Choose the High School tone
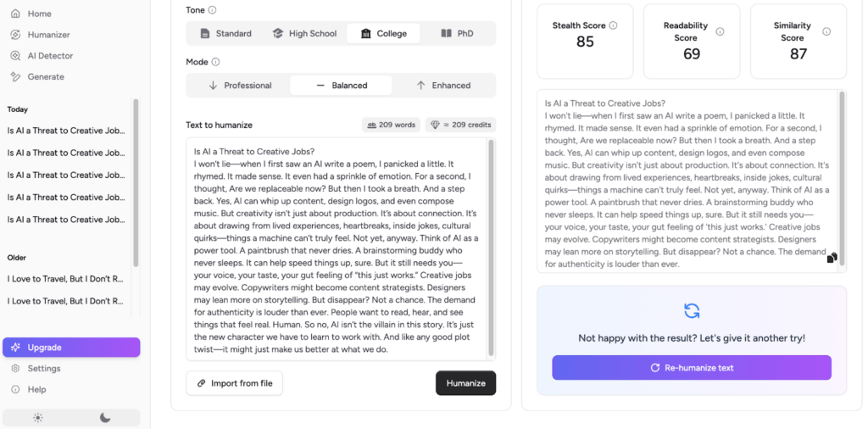The image size is (868, 429). [304, 34]
